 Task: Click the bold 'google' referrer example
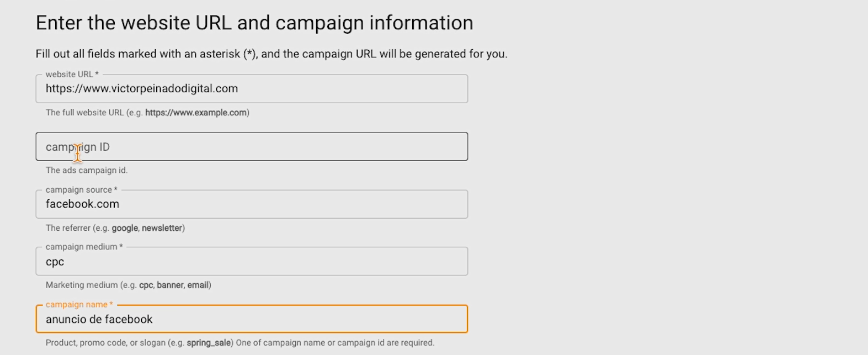[x=125, y=228]
